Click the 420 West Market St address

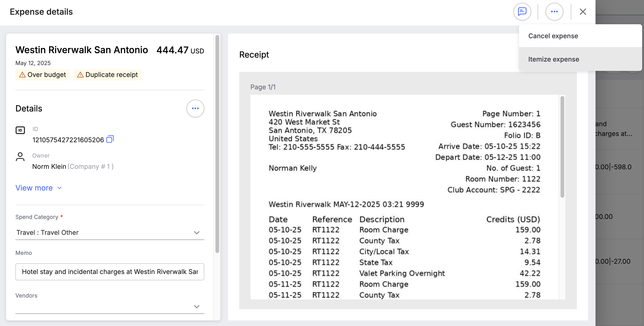pyautogui.click(x=304, y=122)
